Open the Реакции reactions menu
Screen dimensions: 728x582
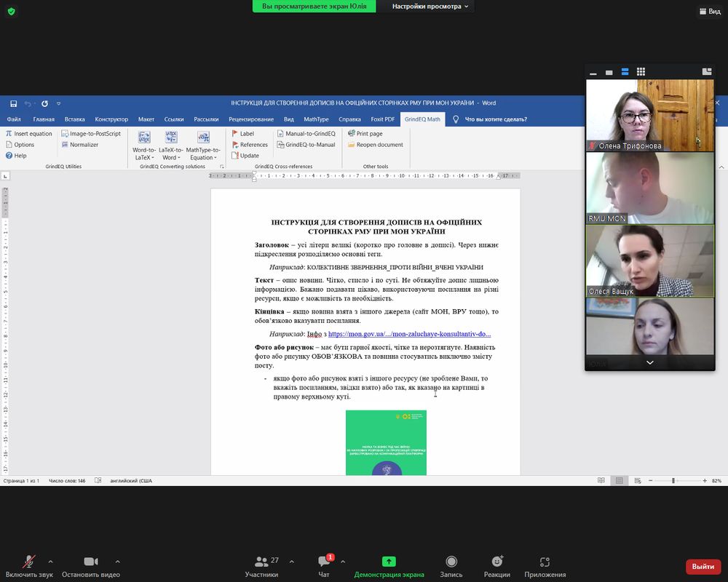(x=497, y=565)
